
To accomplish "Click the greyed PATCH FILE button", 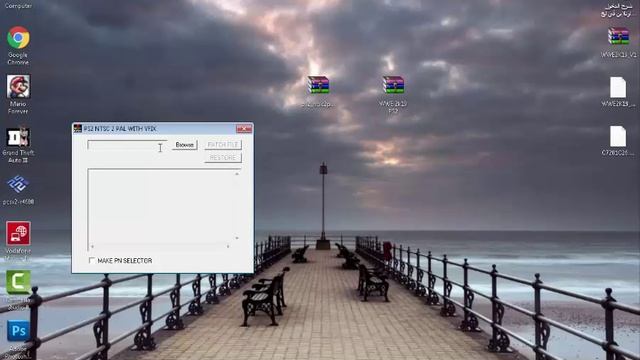I will pos(223,145).
